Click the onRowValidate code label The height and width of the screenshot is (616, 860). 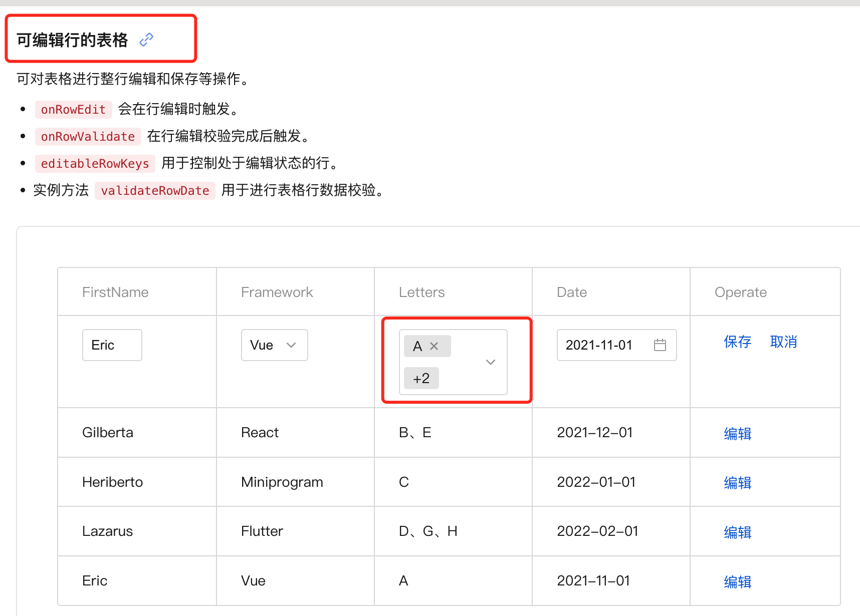point(88,137)
